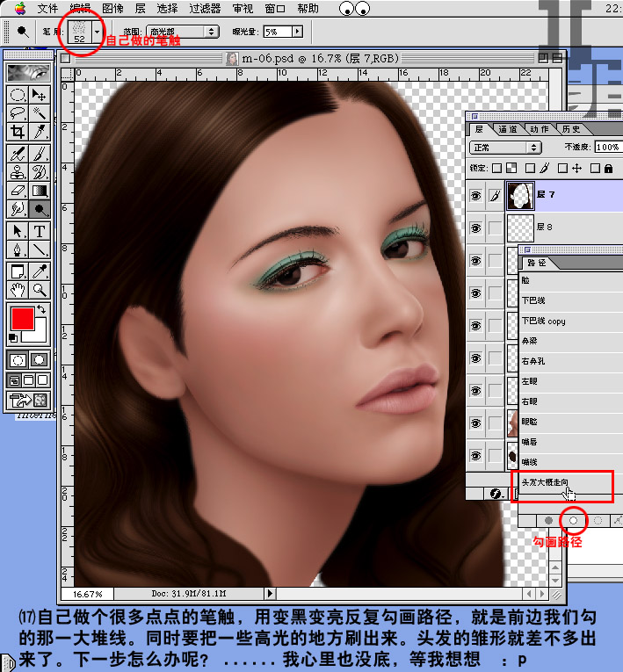The height and width of the screenshot is (672, 623).
Task: Click the Zoom magnifier tool
Action: coord(40,288)
